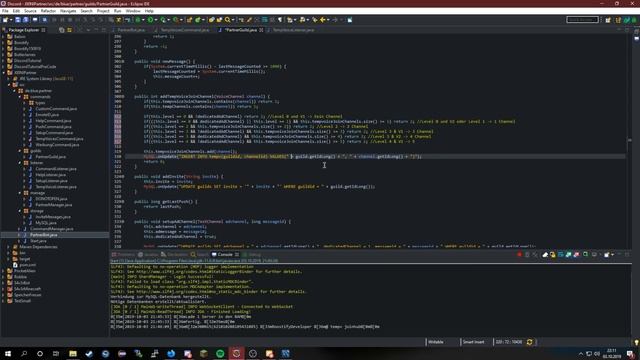
Task: Open the Navigate menu
Action: (x=68, y=11)
